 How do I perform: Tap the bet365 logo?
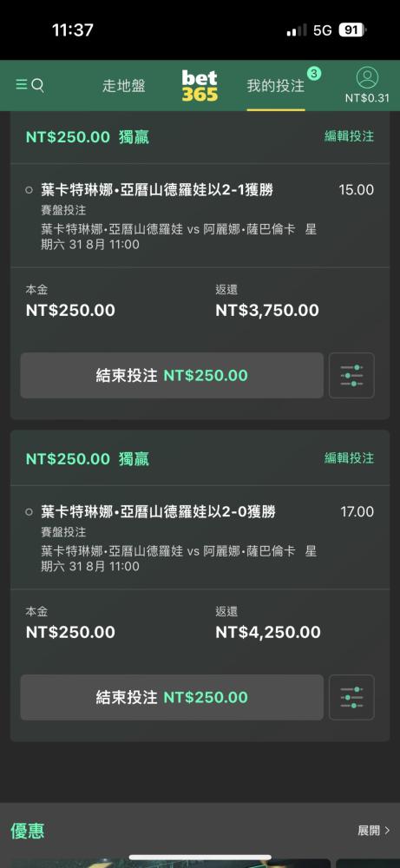tap(200, 85)
